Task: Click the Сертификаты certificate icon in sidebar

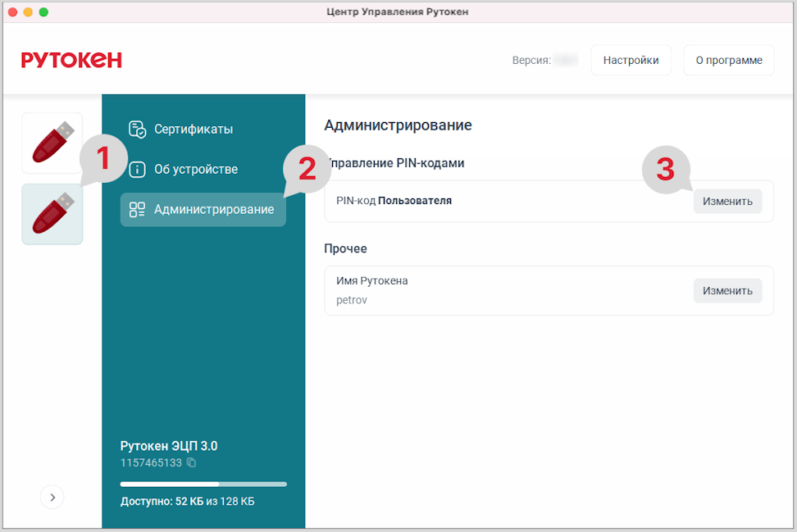Action: [137, 129]
